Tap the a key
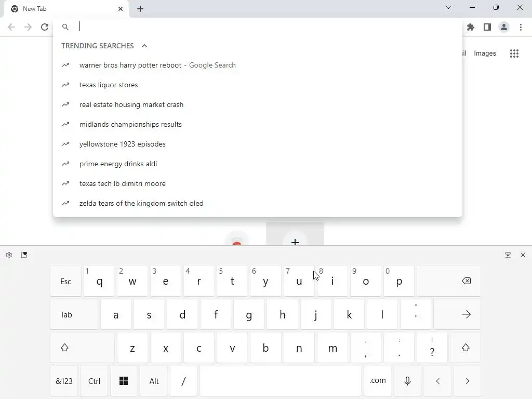Viewport: 532px width, 399px height. (116, 314)
